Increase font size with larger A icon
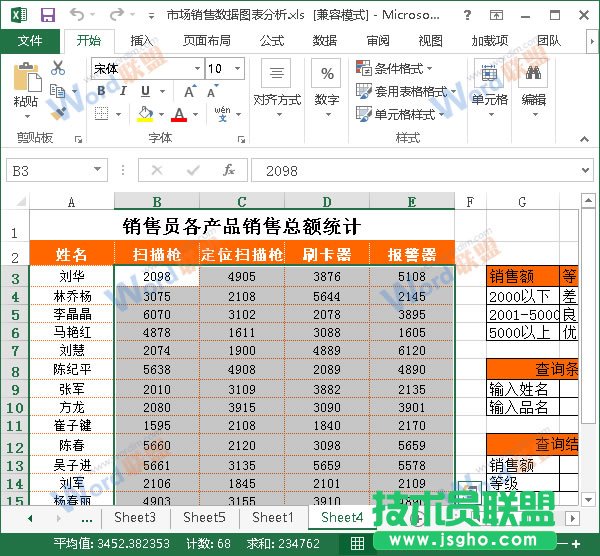Image resolution: width=600 pixels, height=556 pixels. click(190, 91)
